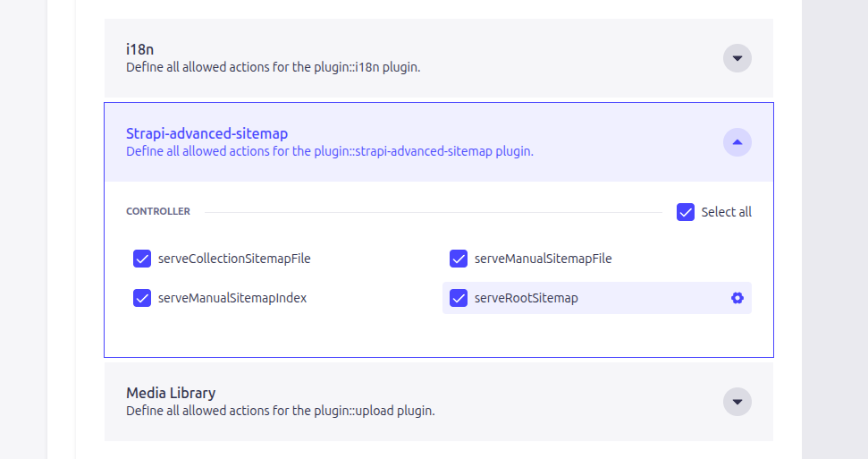Click the plugin::upload description text
The image size is (868, 459).
(280, 411)
